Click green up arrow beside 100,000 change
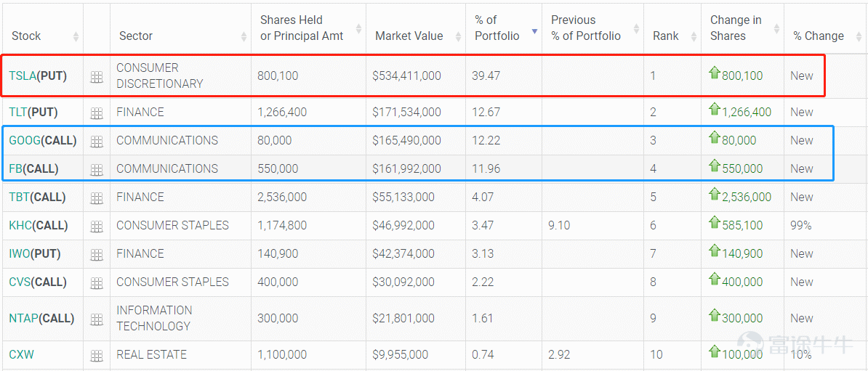 (x=714, y=351)
